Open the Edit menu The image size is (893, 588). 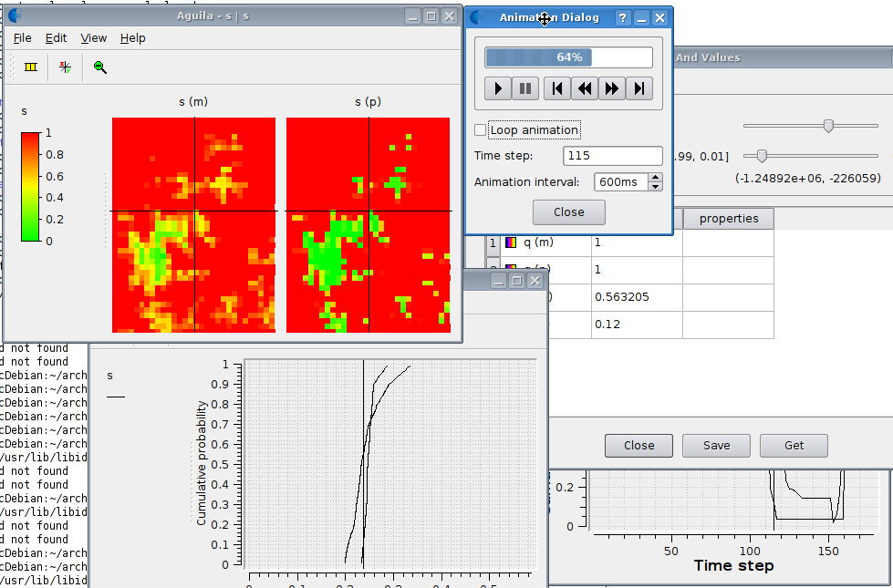(56, 38)
